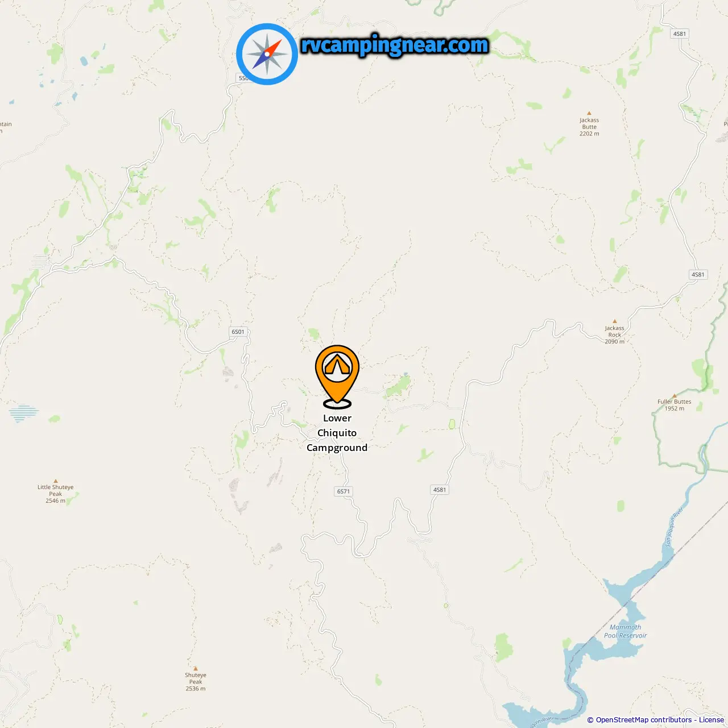Open the rvcampingnear.com site title

[395, 45]
